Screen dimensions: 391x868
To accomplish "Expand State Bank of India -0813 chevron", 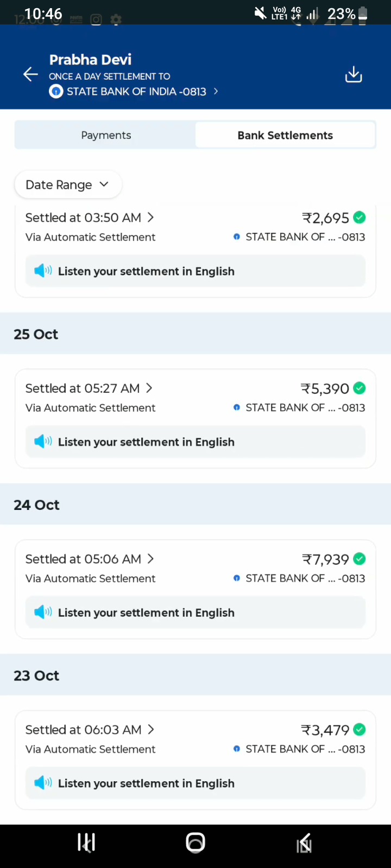I will tap(216, 92).
